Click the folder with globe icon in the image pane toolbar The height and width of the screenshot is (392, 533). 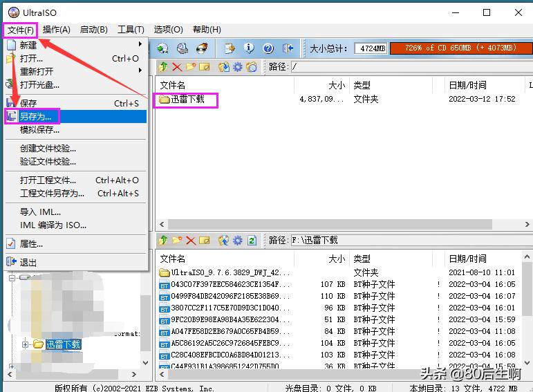tap(252, 67)
